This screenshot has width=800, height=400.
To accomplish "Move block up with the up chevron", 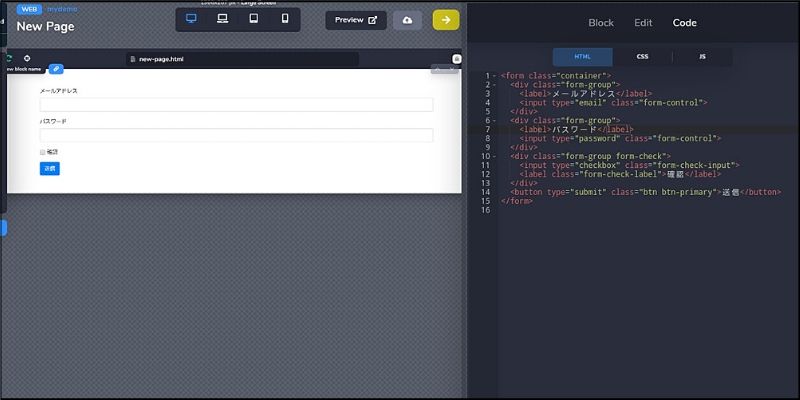I will pyautogui.click(x=438, y=69).
